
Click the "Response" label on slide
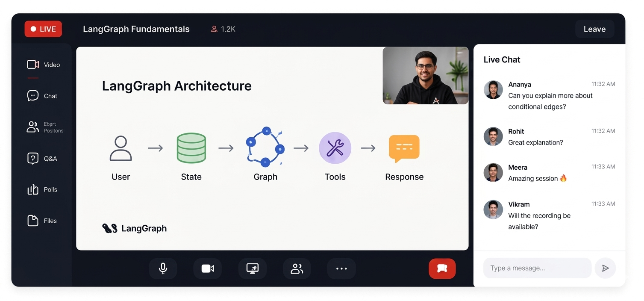(404, 177)
